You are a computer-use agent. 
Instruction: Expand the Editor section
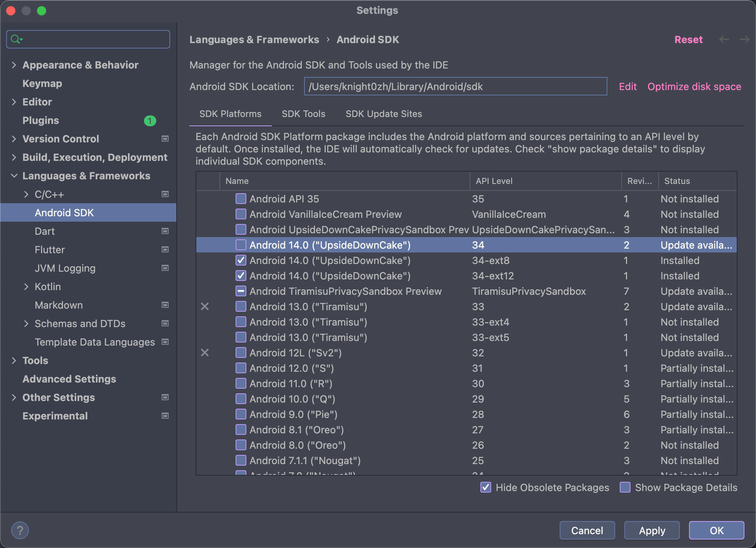(14, 102)
